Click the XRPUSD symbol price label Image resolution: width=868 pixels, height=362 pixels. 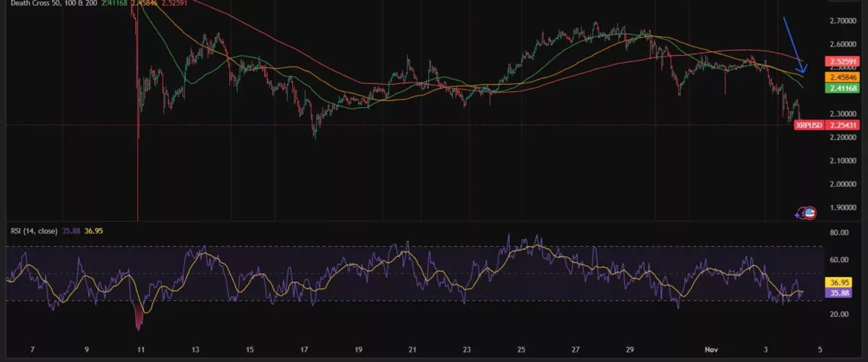point(809,125)
